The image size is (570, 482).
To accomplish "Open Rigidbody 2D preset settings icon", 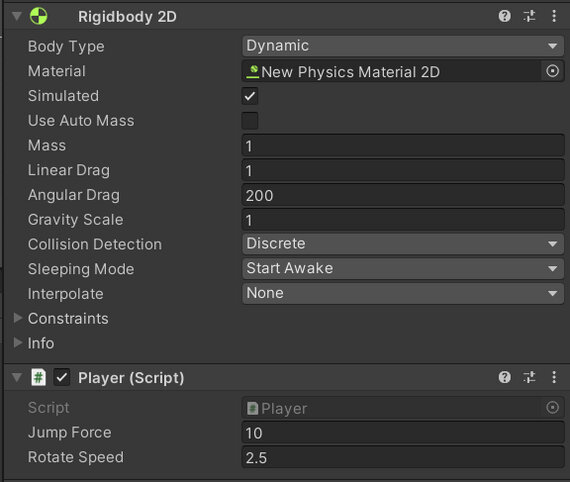I will coord(529,16).
